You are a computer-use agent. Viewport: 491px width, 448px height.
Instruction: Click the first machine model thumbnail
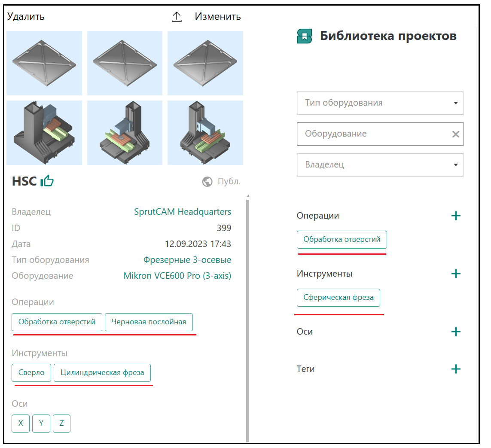pyautogui.click(x=44, y=133)
